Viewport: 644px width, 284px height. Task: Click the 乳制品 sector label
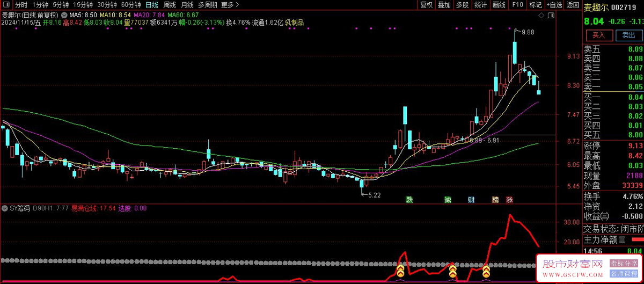pos(294,23)
